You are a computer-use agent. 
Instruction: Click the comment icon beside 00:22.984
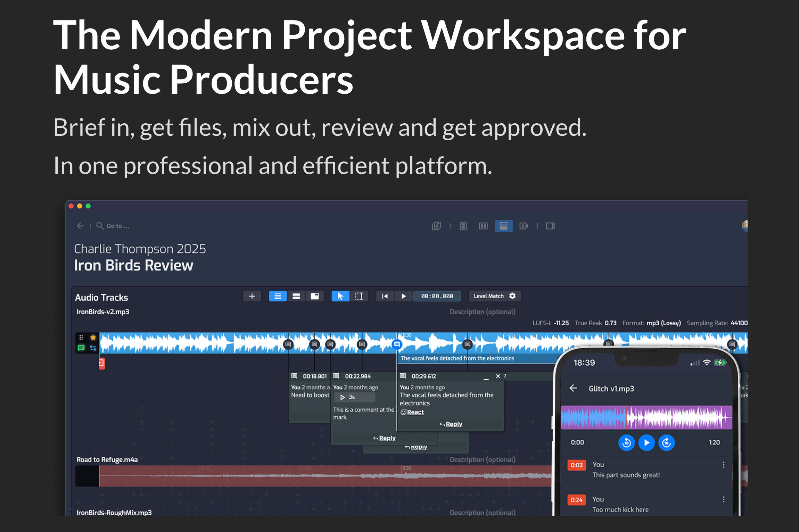tap(336, 376)
